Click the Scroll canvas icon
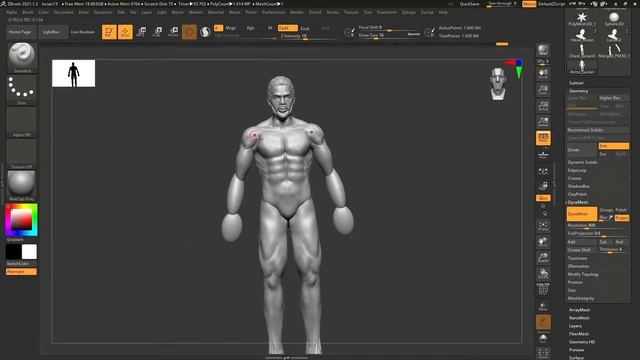Viewport: 640px width, 360px height. point(543,74)
